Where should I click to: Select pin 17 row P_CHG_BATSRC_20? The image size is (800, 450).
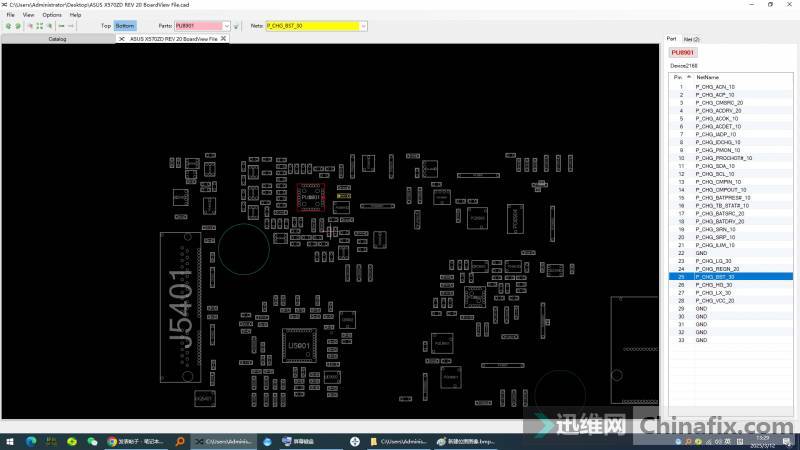(731, 213)
